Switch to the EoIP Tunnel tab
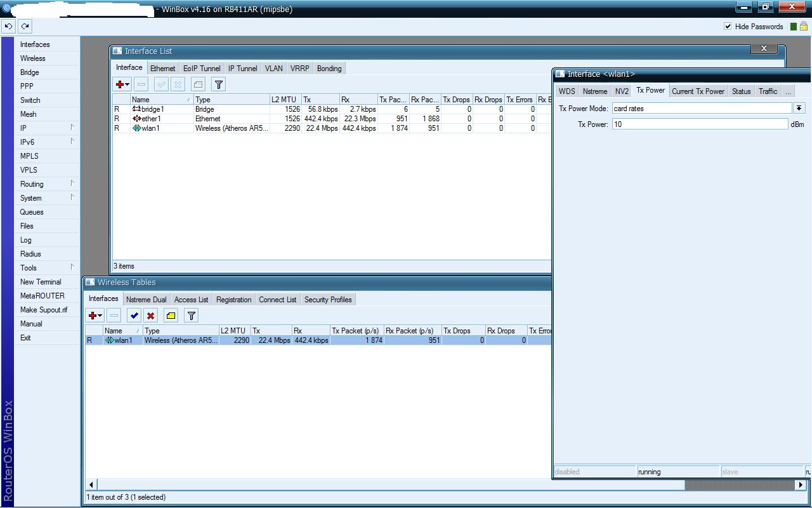Viewport: 812px width, 508px height. pos(202,69)
